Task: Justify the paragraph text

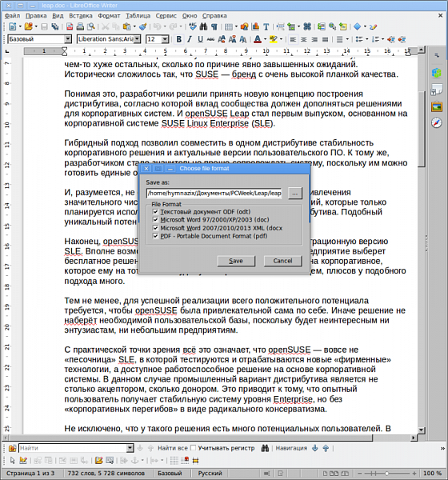Action: (x=326, y=39)
